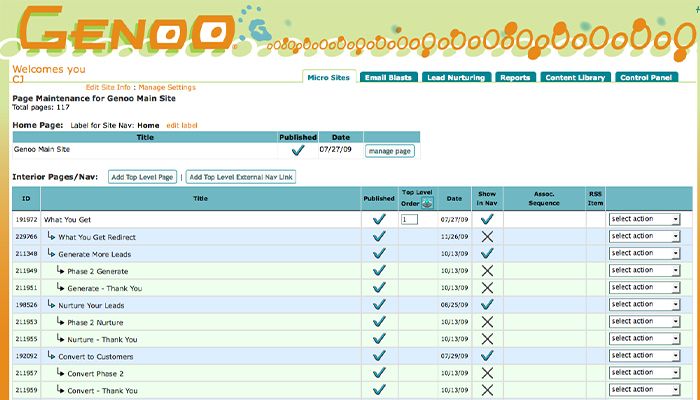This screenshot has height=400, width=700.
Task: Click Published checkmark for Nurture Your Leads
Action: pyautogui.click(x=379, y=304)
